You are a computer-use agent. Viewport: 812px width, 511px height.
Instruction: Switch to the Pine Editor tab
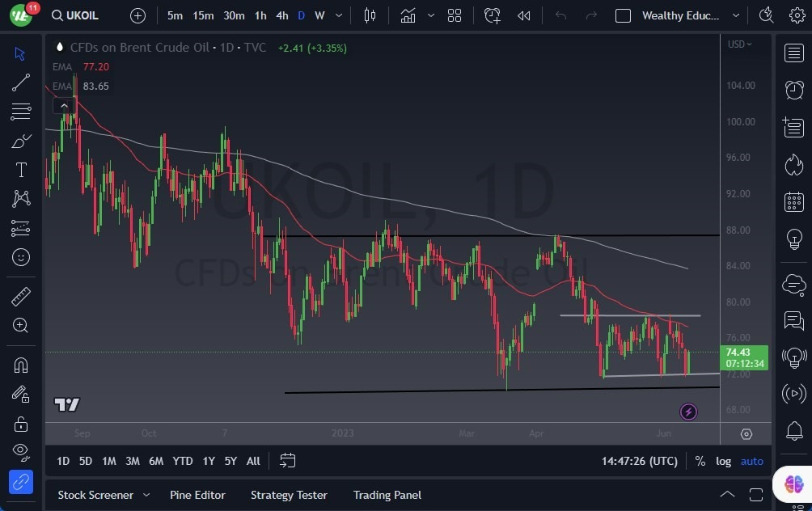click(197, 495)
